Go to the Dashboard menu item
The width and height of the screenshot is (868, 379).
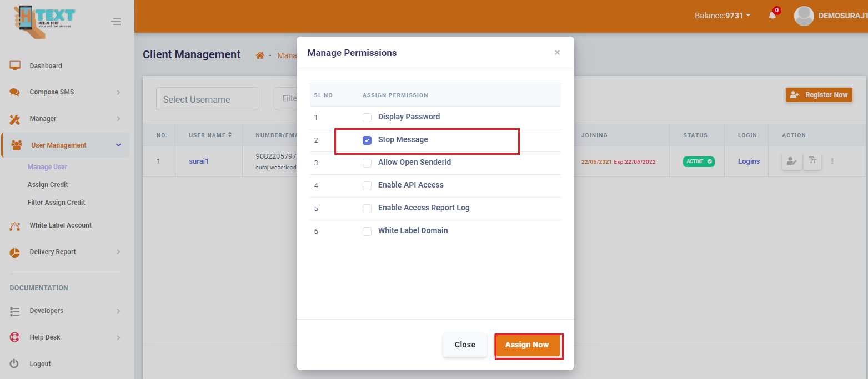pyautogui.click(x=46, y=66)
